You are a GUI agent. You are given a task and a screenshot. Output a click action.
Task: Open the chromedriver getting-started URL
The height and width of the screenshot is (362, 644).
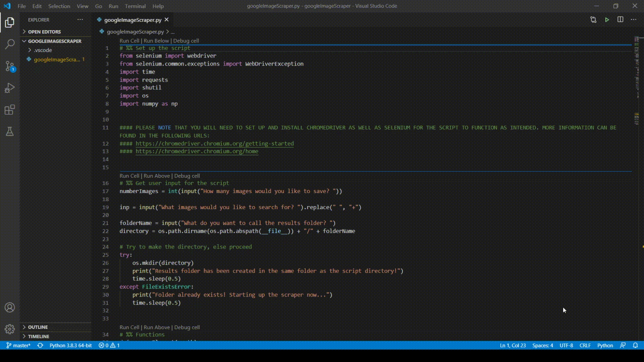[215, 144]
